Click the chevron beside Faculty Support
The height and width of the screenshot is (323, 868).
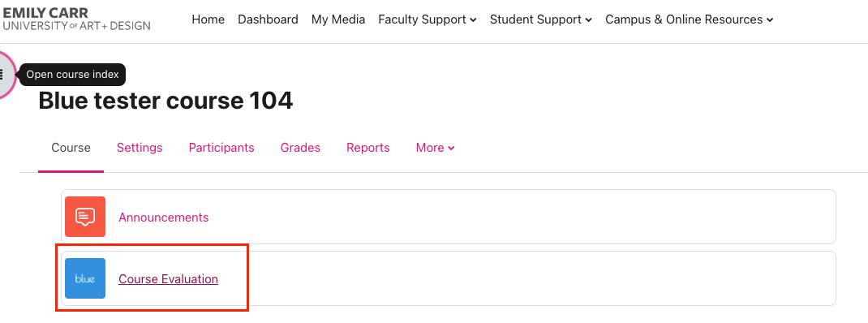[473, 20]
